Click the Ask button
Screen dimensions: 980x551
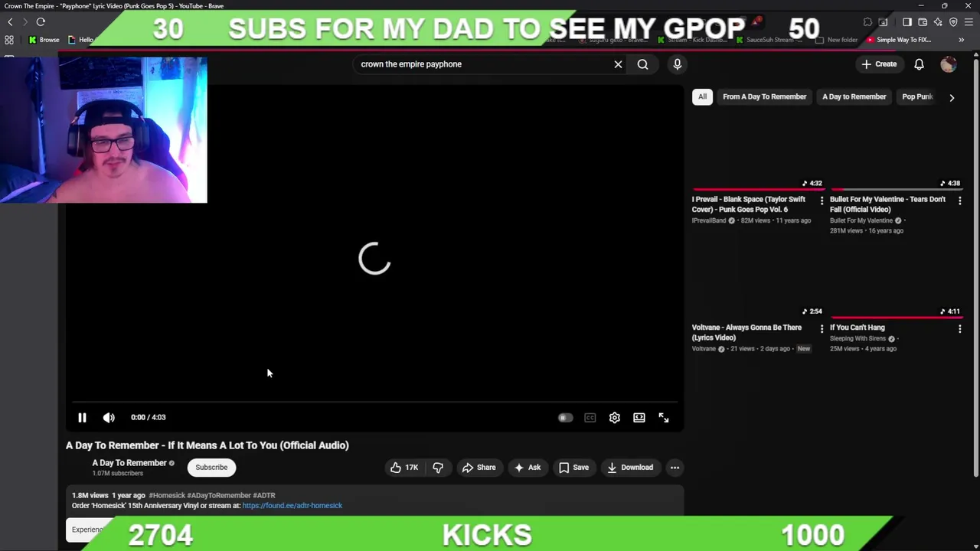pos(528,467)
